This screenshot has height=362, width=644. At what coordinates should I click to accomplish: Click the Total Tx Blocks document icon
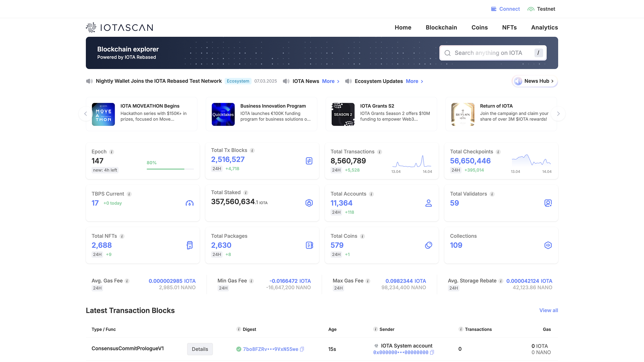(309, 161)
